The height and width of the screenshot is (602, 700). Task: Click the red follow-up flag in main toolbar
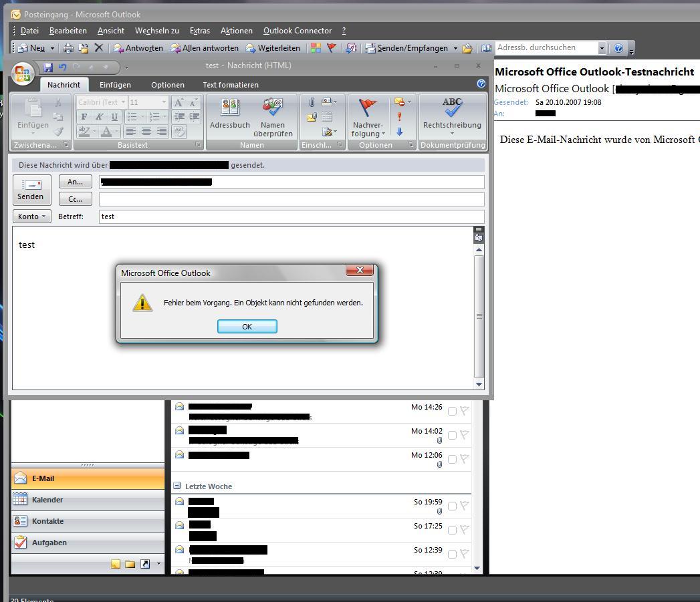tap(331, 47)
